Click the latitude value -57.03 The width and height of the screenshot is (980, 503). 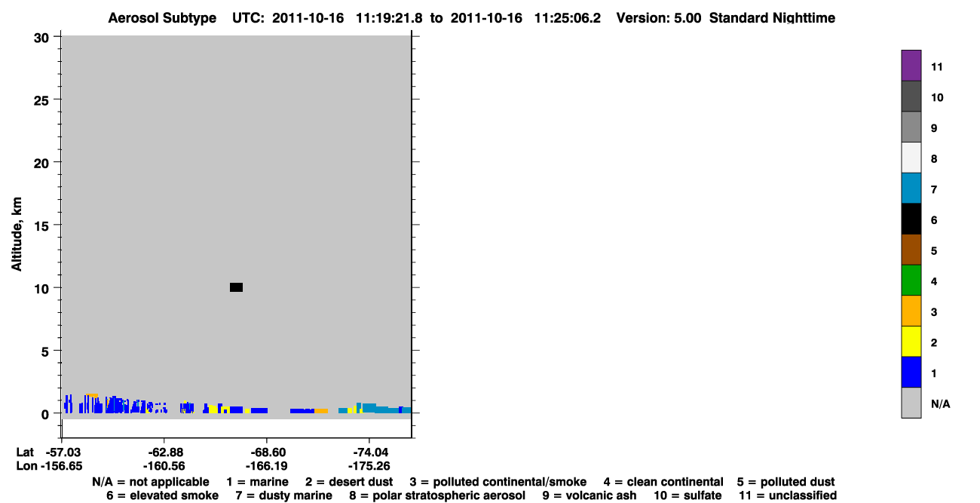(x=62, y=452)
